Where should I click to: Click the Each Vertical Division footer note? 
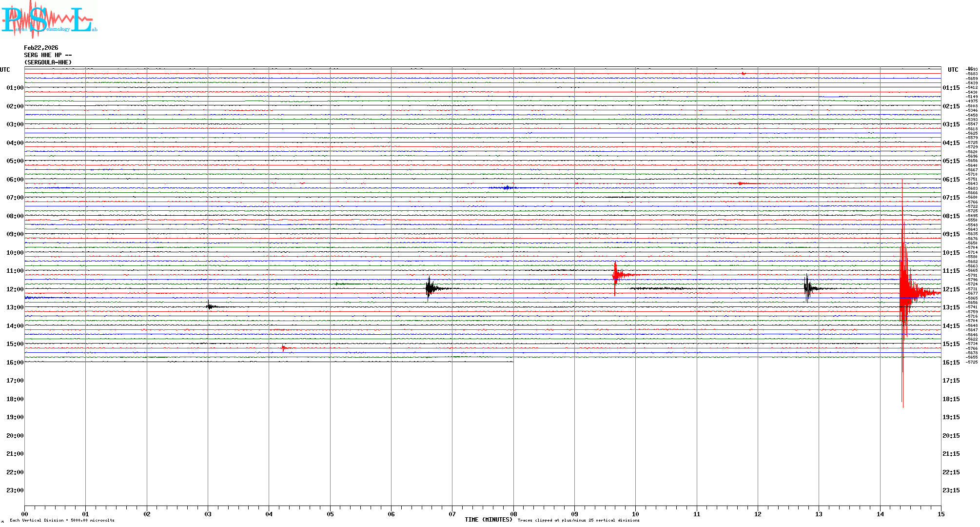pos(62,520)
